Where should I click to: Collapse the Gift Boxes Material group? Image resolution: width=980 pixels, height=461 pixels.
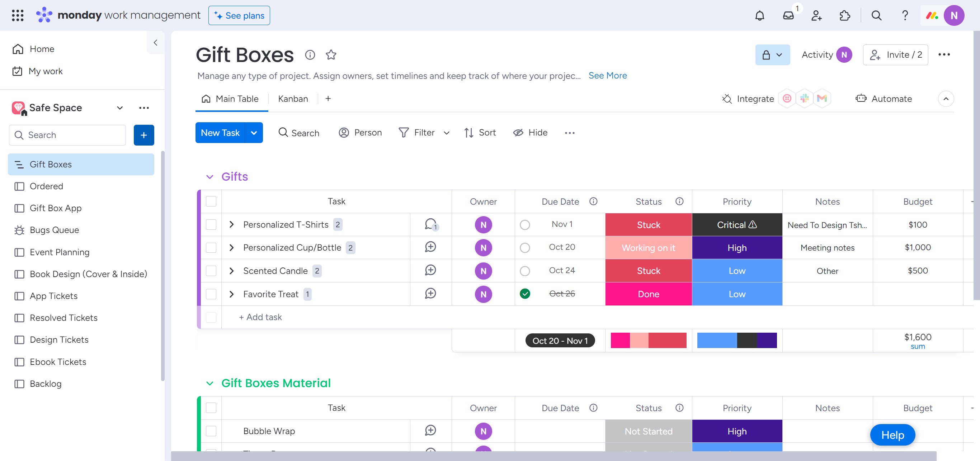[209, 383]
